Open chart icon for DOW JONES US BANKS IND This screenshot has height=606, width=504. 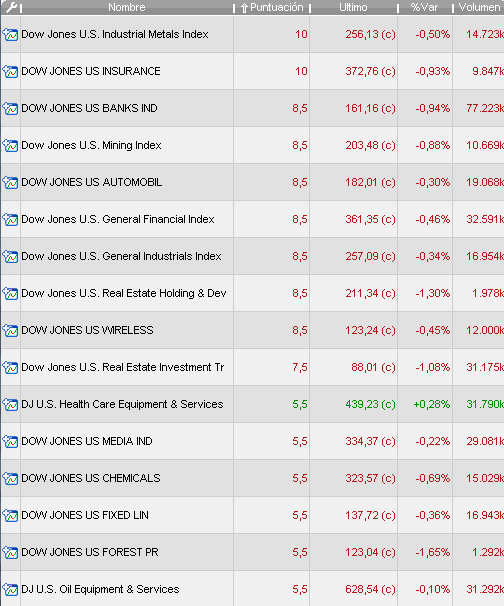click(10, 109)
